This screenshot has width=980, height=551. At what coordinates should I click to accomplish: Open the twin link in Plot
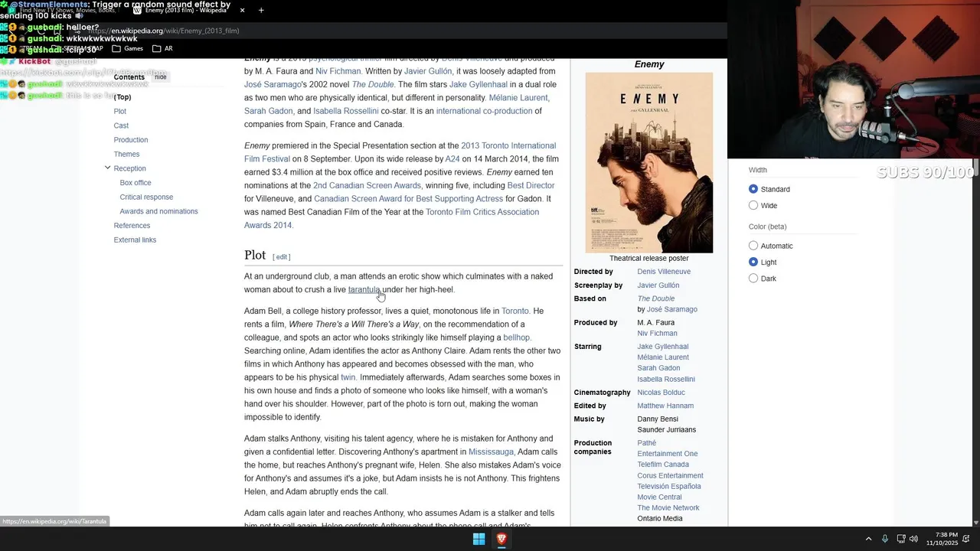348,377
